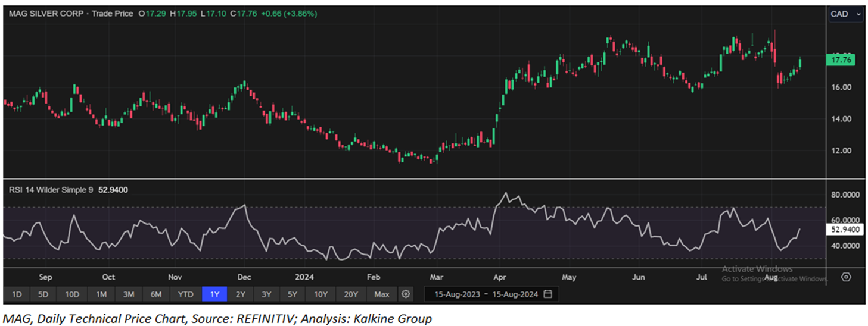The width and height of the screenshot is (868, 326).
Task: Click the 12.00 price axis label
Action: tap(842, 151)
